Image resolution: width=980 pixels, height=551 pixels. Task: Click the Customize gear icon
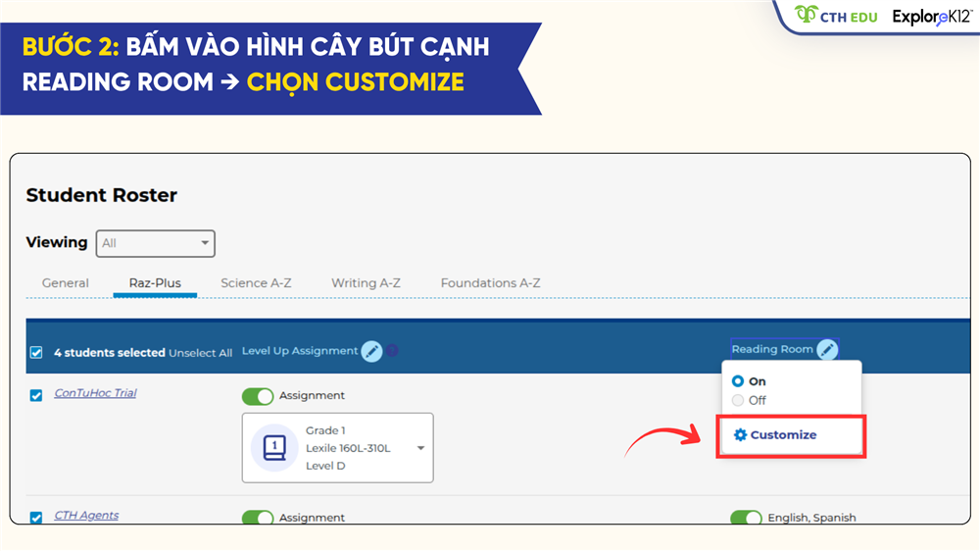click(x=740, y=434)
